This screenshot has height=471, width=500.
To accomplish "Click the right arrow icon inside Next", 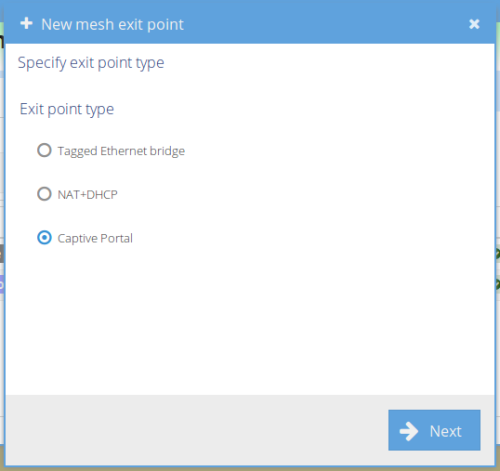I will coord(409,431).
